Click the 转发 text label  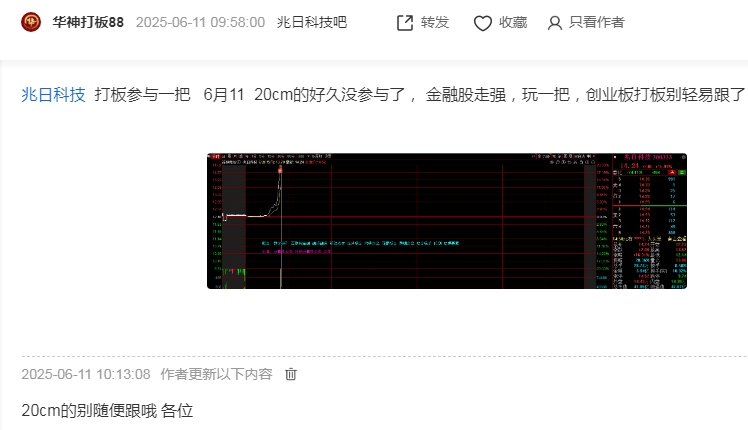tap(435, 22)
